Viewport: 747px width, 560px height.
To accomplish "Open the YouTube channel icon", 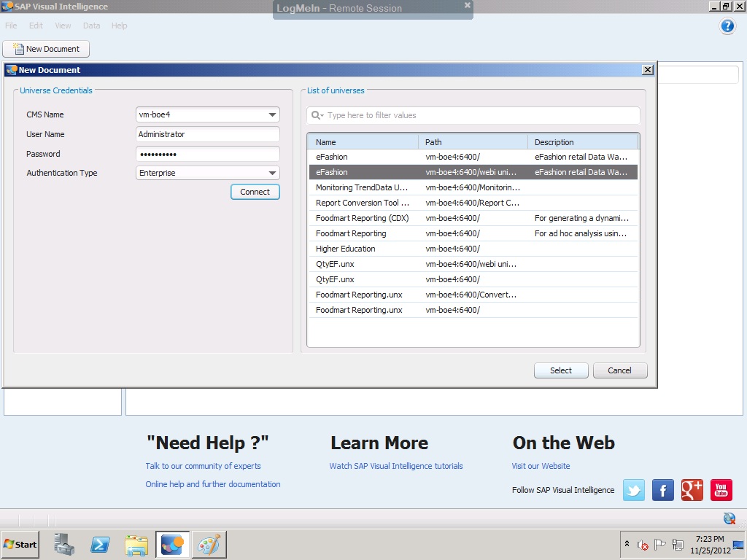I will [x=721, y=490].
